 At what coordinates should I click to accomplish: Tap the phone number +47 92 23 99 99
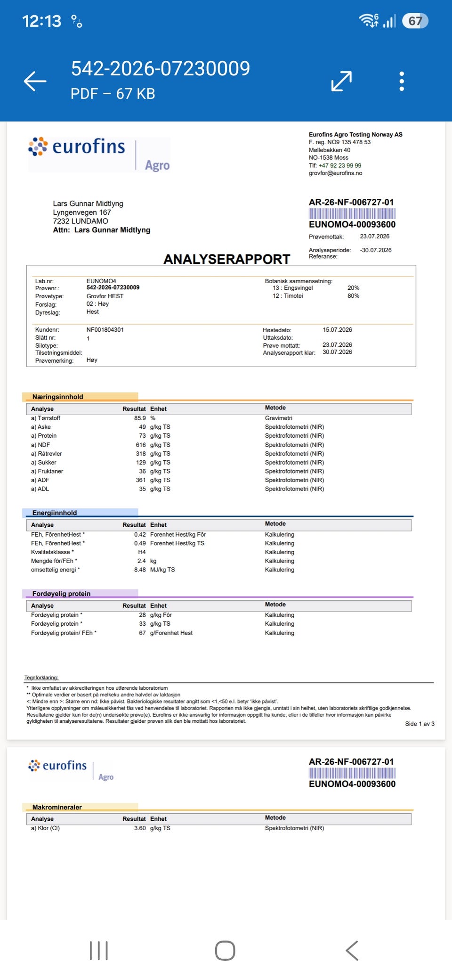pos(340,165)
